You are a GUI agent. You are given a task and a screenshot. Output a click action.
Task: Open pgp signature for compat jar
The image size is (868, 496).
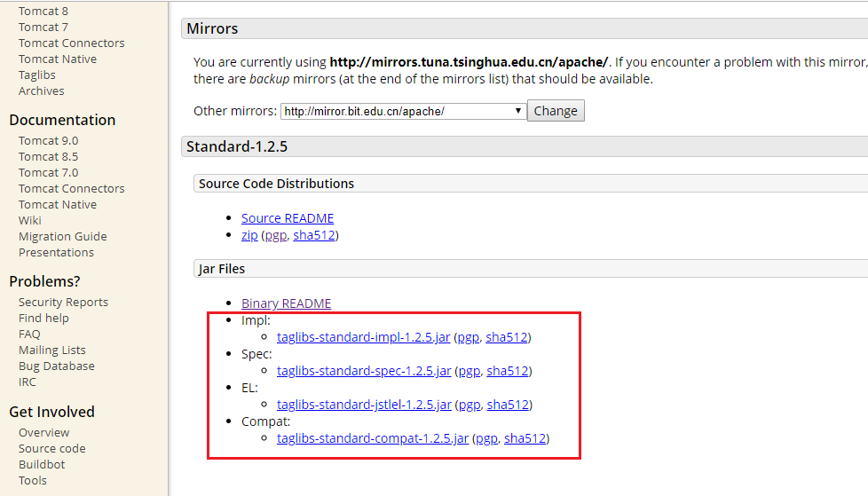pyautogui.click(x=486, y=438)
